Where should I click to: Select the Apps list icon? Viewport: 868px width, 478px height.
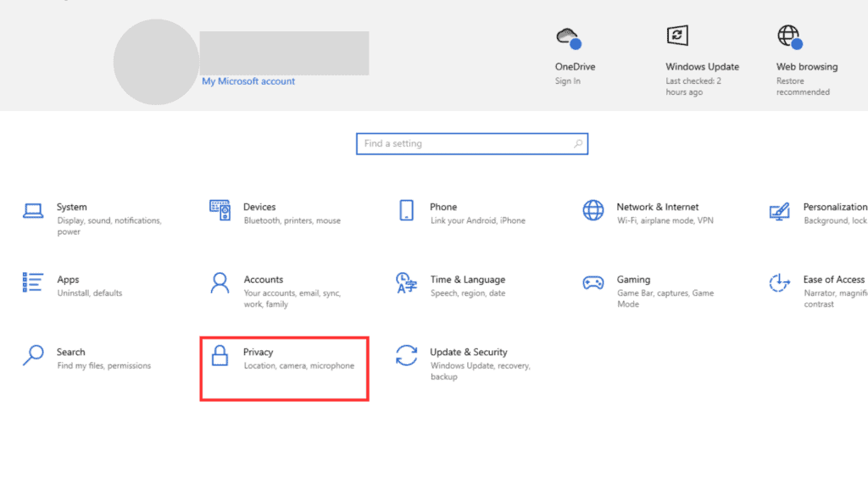[33, 282]
